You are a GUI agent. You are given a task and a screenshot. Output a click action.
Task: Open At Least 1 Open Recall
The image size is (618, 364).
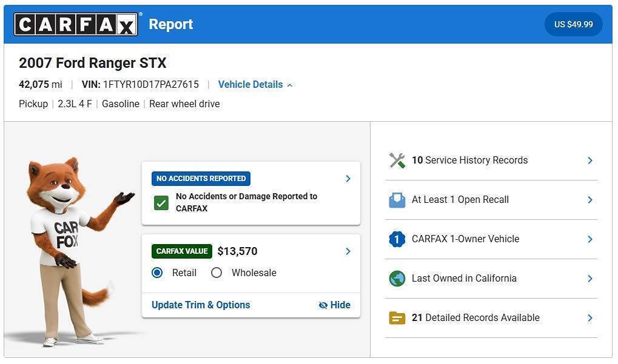[491, 200]
